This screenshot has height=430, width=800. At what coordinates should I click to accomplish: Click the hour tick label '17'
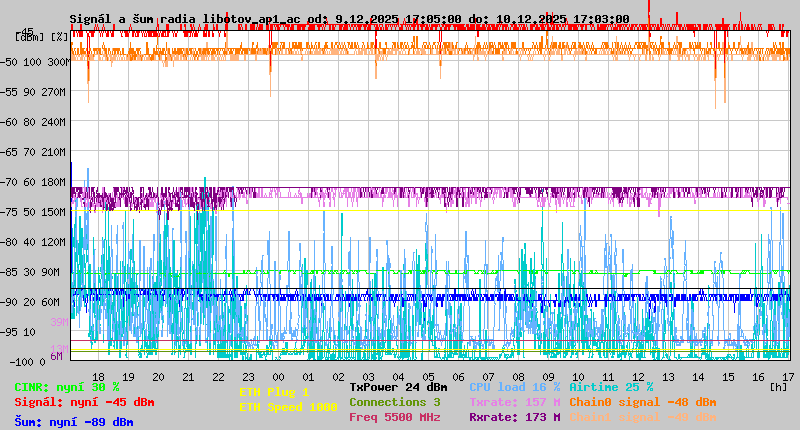point(788,377)
